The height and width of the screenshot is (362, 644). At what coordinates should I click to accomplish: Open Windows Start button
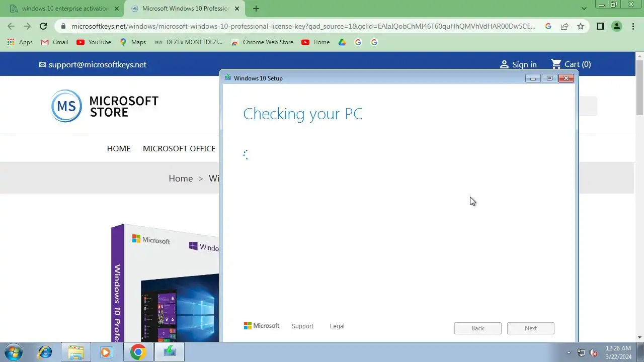[14, 352]
